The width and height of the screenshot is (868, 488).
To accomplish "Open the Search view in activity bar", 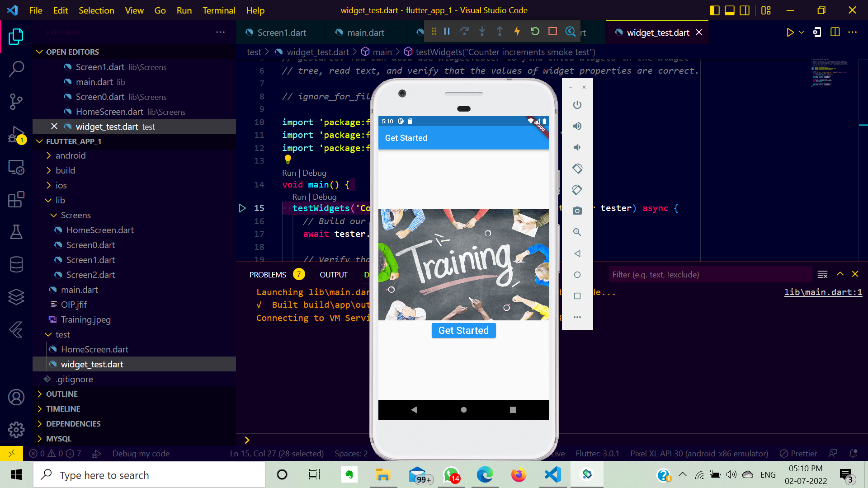I will click(16, 69).
